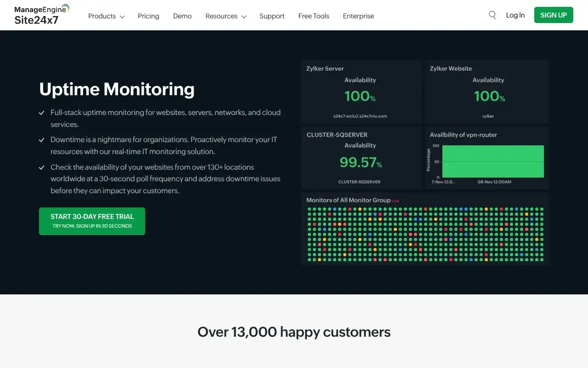Navigate to the Enterprise page
The image size is (588, 368).
point(358,16)
